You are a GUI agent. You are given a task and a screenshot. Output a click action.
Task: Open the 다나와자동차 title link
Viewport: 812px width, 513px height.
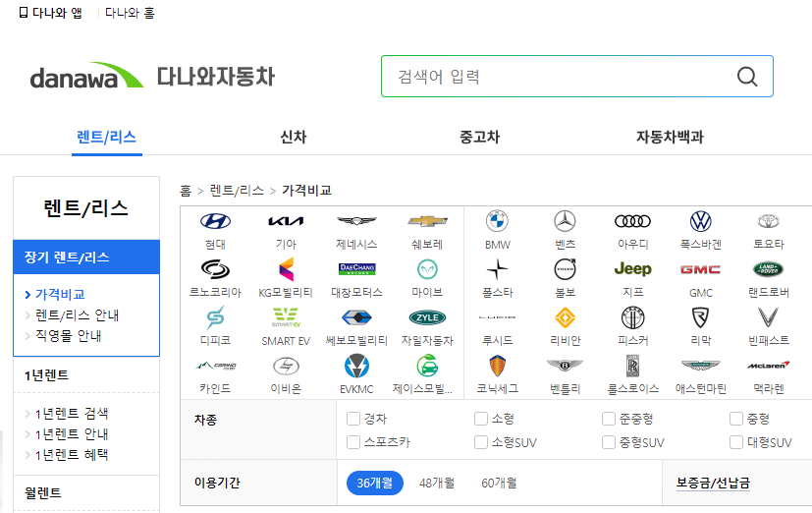point(216,77)
